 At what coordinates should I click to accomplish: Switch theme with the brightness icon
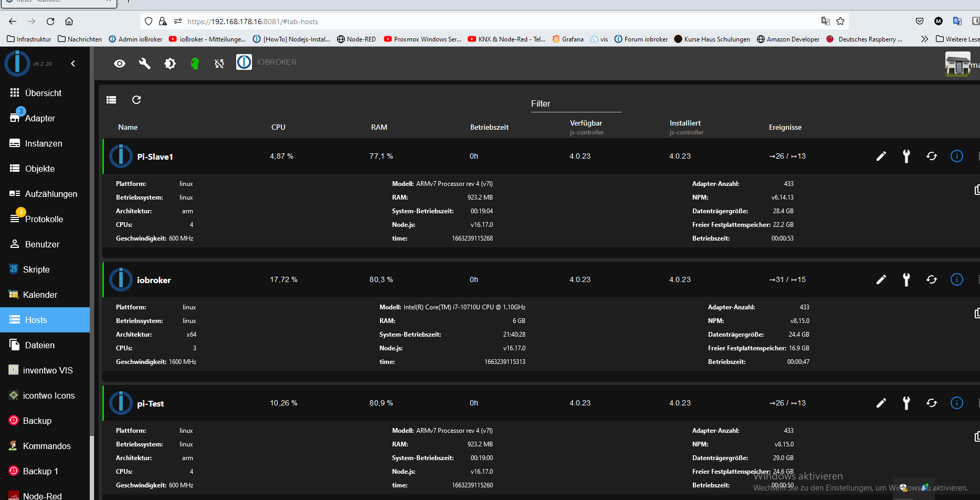click(170, 64)
